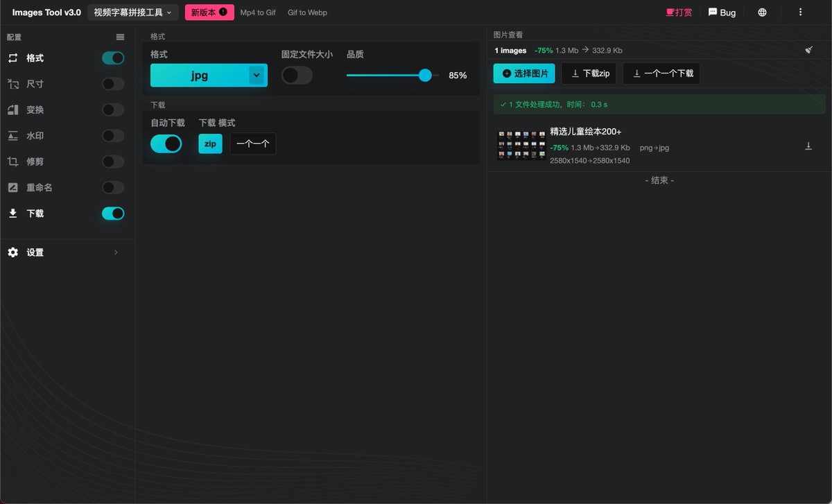Switch to the Mp4 to Gif tool

(257, 12)
